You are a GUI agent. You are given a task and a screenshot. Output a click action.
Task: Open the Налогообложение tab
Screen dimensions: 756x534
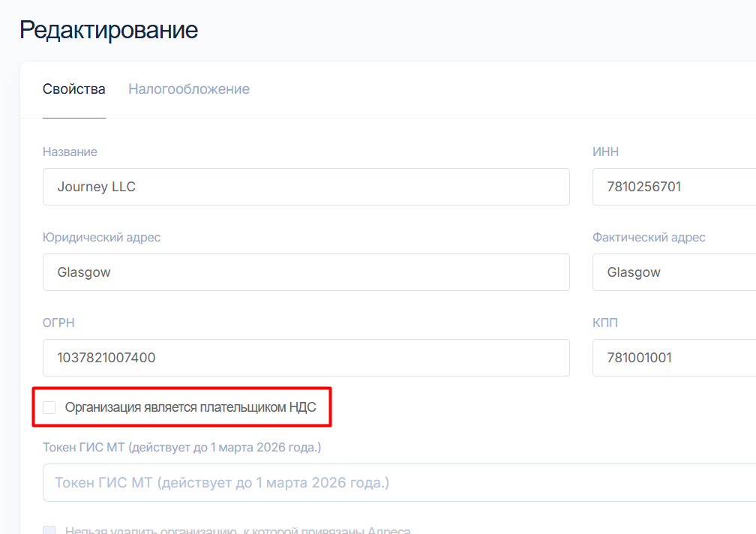coord(188,89)
